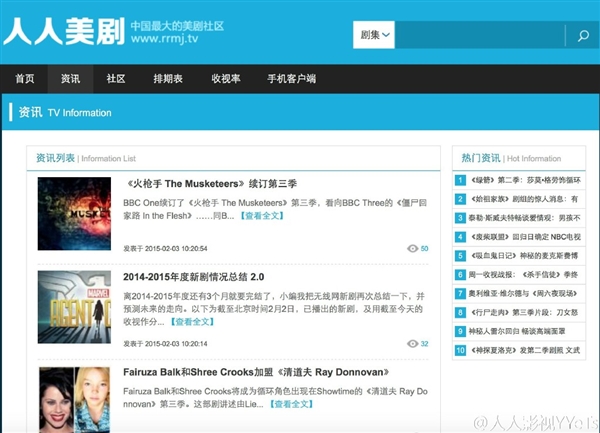Viewport: 600px width, 433px height.
Task: Open the 2014-2015年度新剧情况总结 2.0 headline
Action: point(194,276)
